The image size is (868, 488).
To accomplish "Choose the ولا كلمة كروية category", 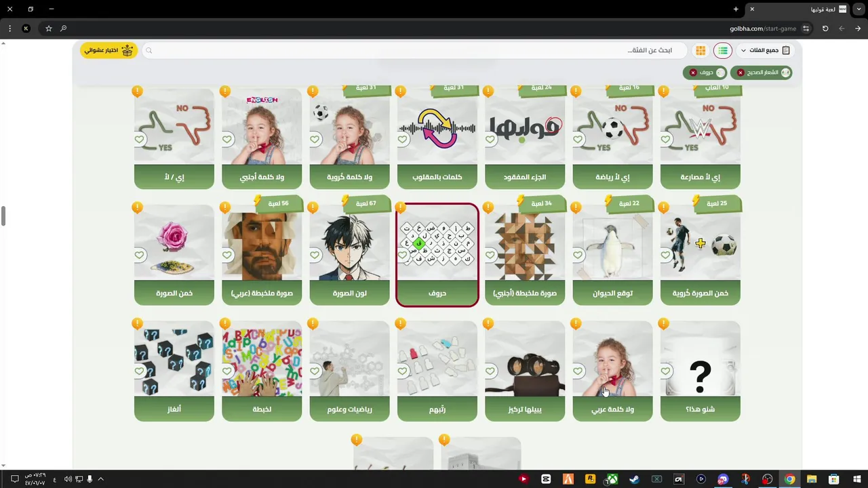I will 349,138.
